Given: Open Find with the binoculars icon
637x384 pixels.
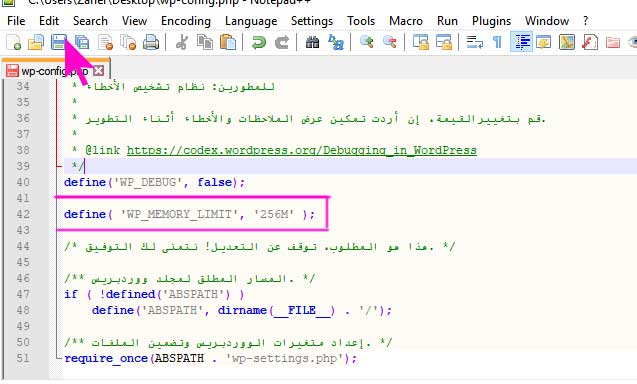Looking at the screenshot, I should [x=312, y=42].
